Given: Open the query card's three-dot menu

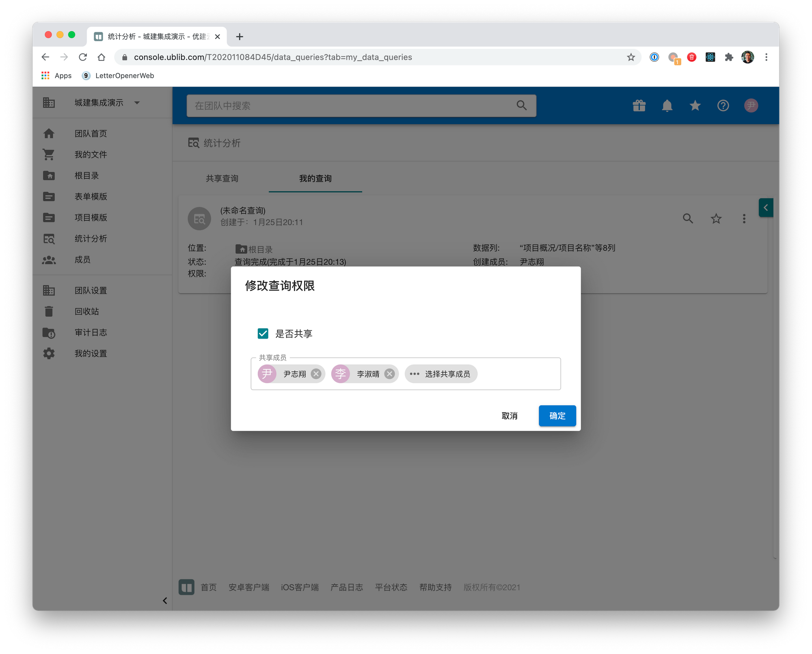Looking at the screenshot, I should tap(744, 219).
